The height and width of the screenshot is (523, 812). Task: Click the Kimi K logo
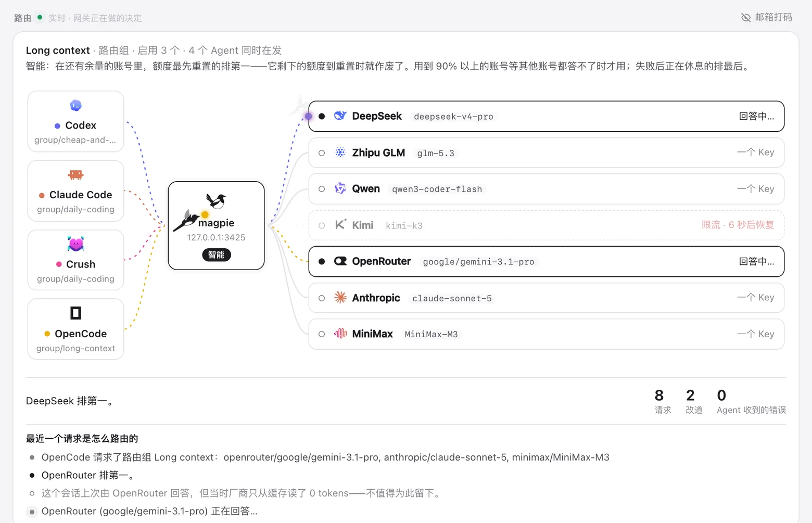pyautogui.click(x=340, y=225)
